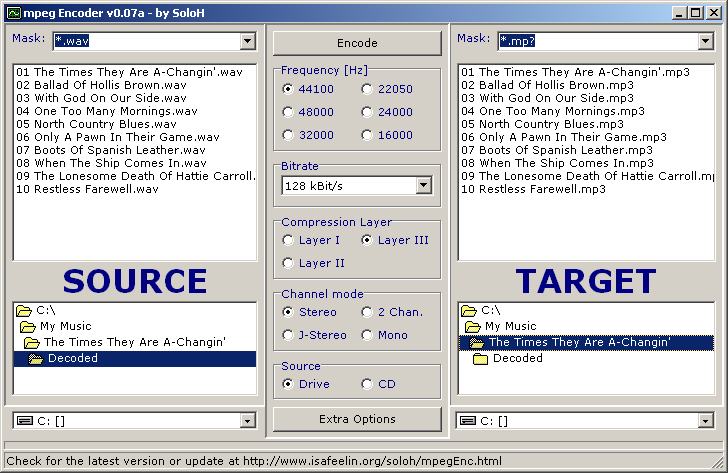The image size is (728, 473).
Task: Open the Source drive C: dropdown
Action: tap(247, 421)
